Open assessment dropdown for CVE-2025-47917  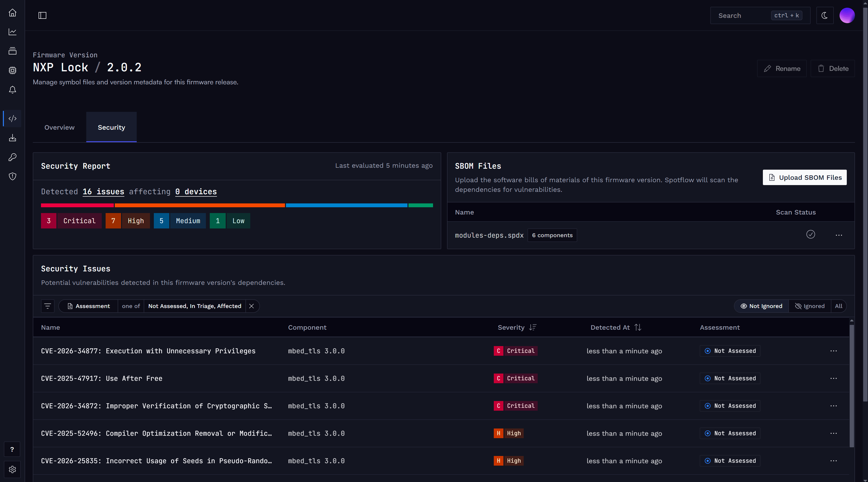730,378
